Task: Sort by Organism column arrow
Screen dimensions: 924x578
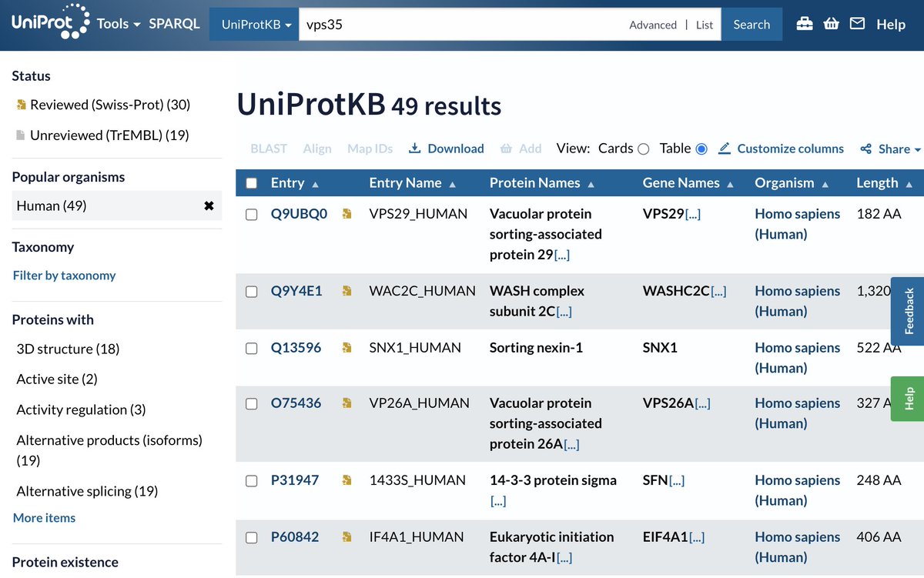Action: pyautogui.click(x=825, y=185)
